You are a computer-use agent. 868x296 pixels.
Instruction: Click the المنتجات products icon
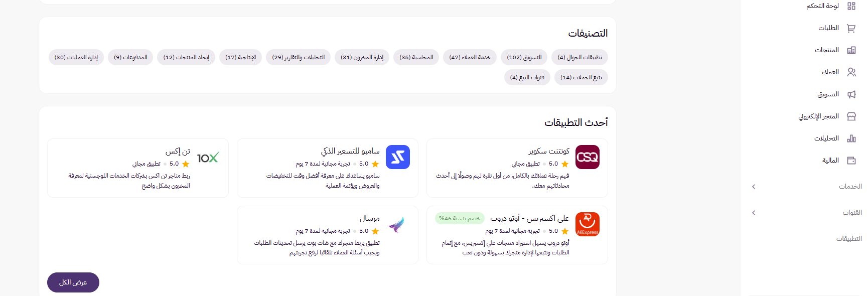click(x=851, y=50)
